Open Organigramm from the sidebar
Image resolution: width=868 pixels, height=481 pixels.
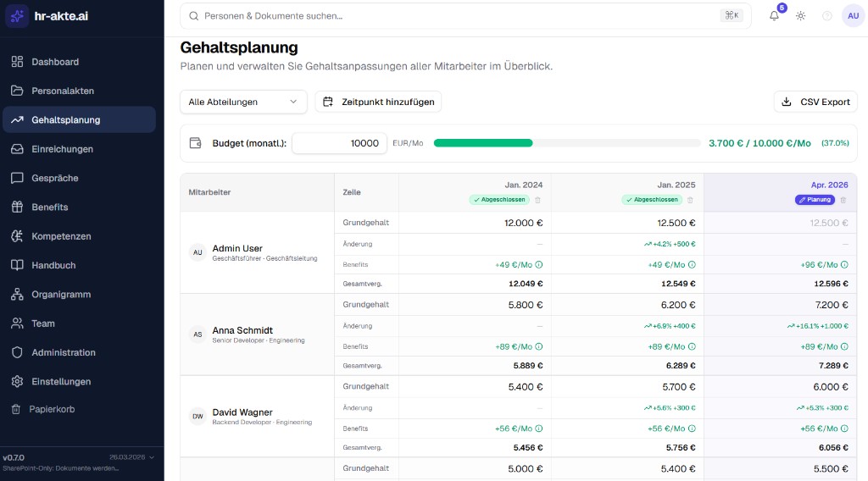61,295
